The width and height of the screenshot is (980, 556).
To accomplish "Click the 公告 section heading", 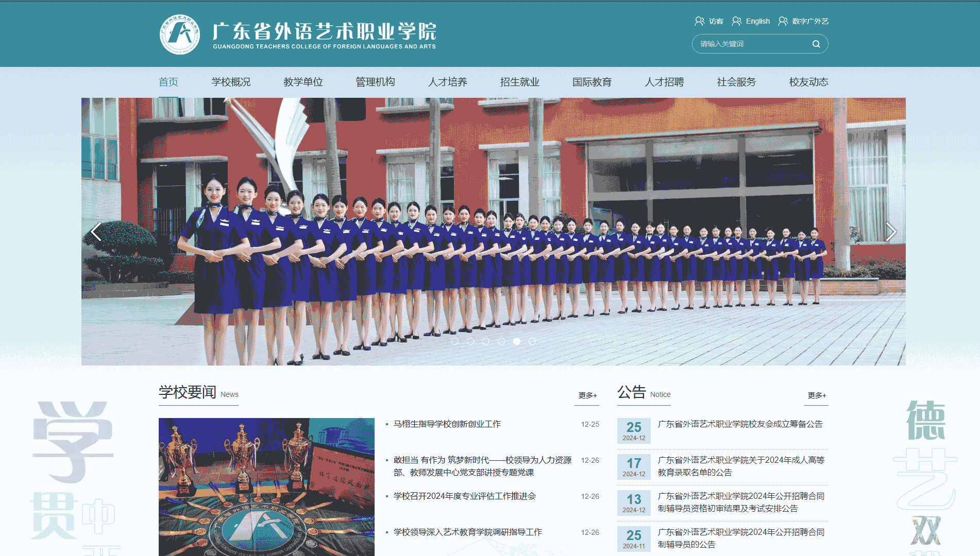I will pos(632,392).
